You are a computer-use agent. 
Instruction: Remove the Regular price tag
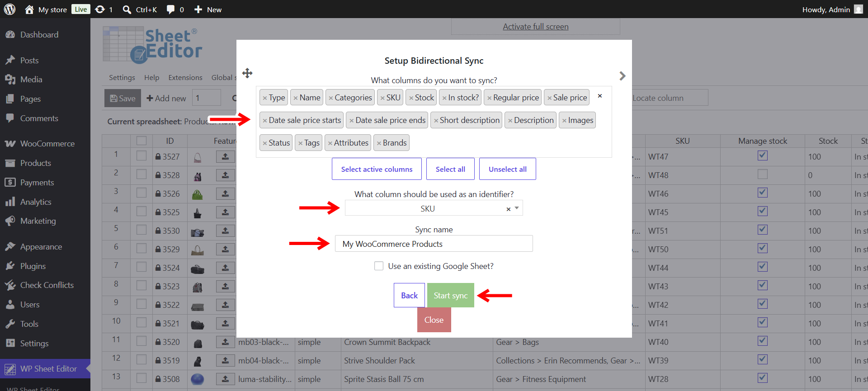489,98
